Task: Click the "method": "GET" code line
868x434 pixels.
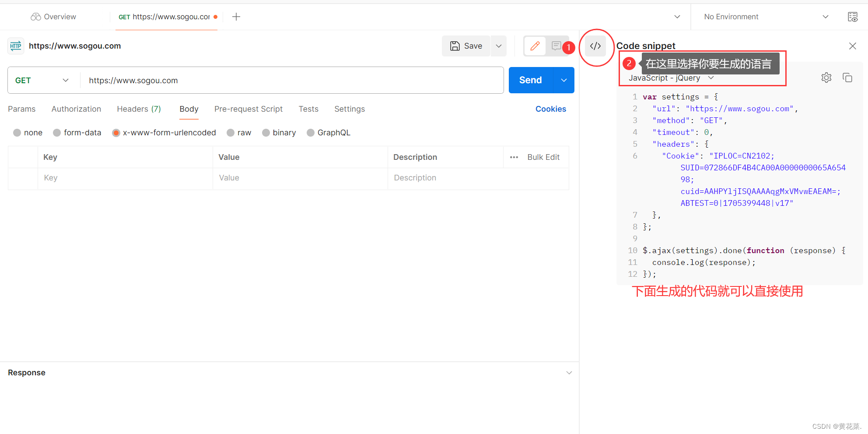Action: (689, 120)
